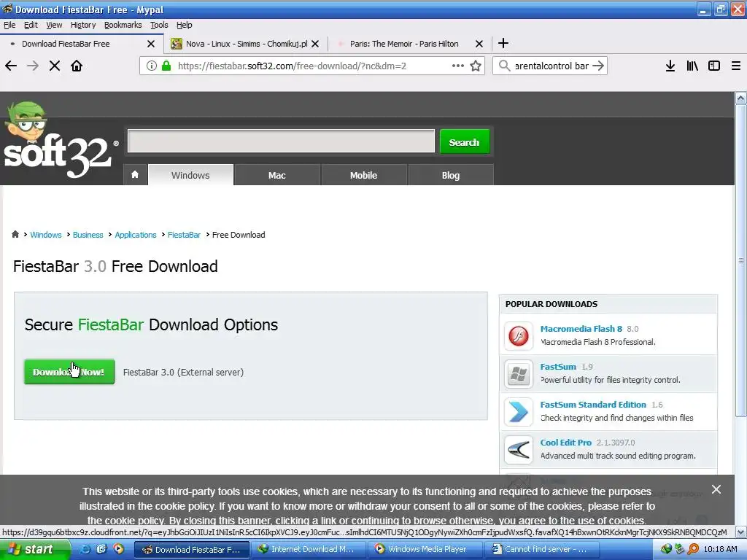This screenshot has width=747, height=560.
Task: Open the Cool Edit Pro link
Action: point(565,443)
